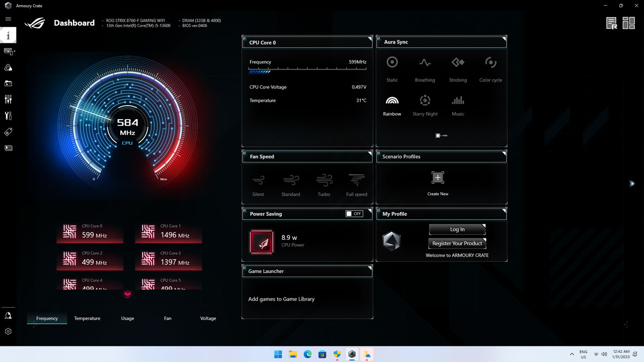Viewport: 644px width, 362px height.
Task: Select the Strobing lighting effect
Action: [x=458, y=69]
